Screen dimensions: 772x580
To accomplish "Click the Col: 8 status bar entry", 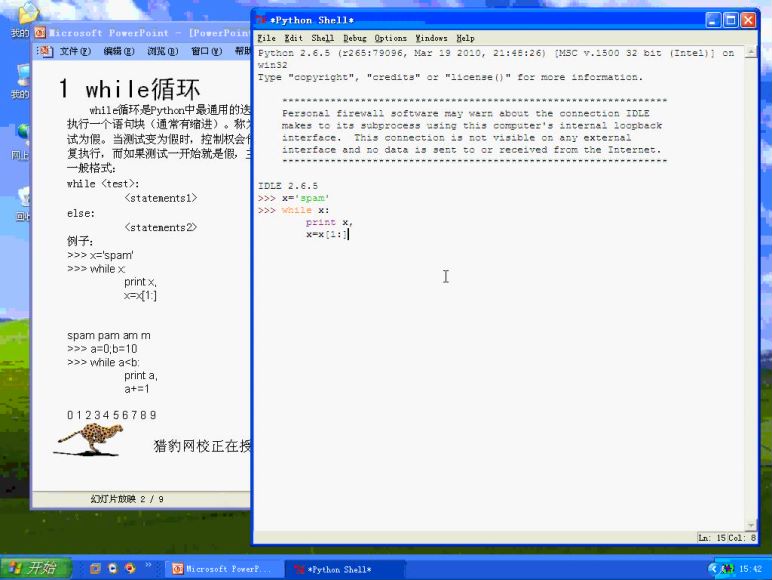I will 742,538.
